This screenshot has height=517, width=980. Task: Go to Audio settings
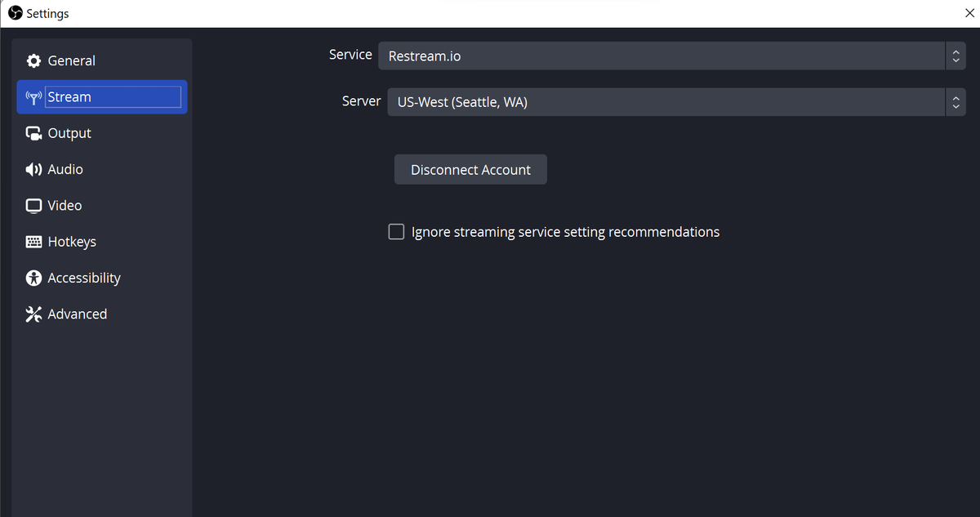tap(102, 169)
